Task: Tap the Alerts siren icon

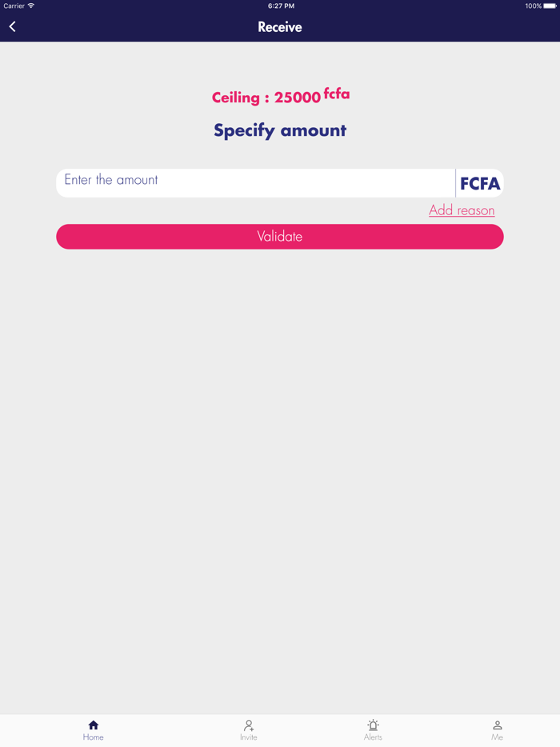Action: click(373, 725)
